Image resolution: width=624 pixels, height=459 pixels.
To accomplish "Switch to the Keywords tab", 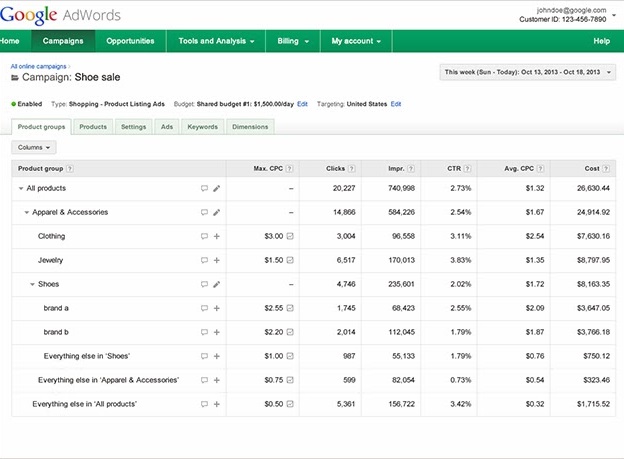I will point(202,127).
